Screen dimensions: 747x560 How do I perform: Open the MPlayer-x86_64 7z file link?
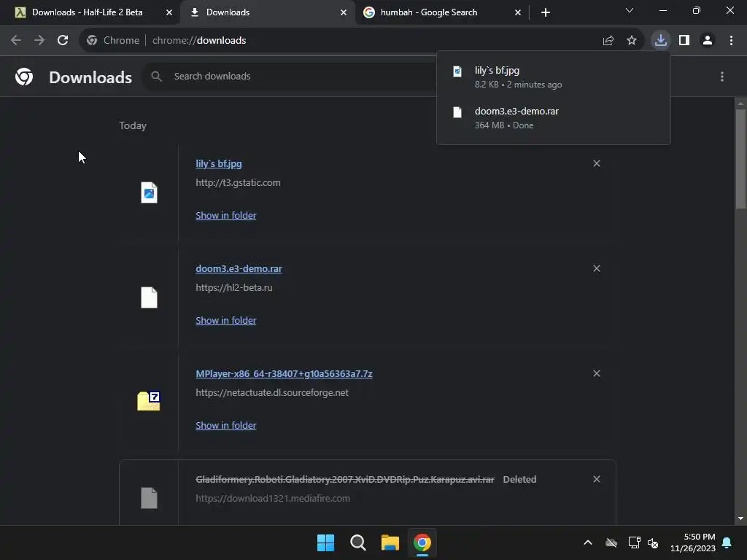click(x=284, y=374)
